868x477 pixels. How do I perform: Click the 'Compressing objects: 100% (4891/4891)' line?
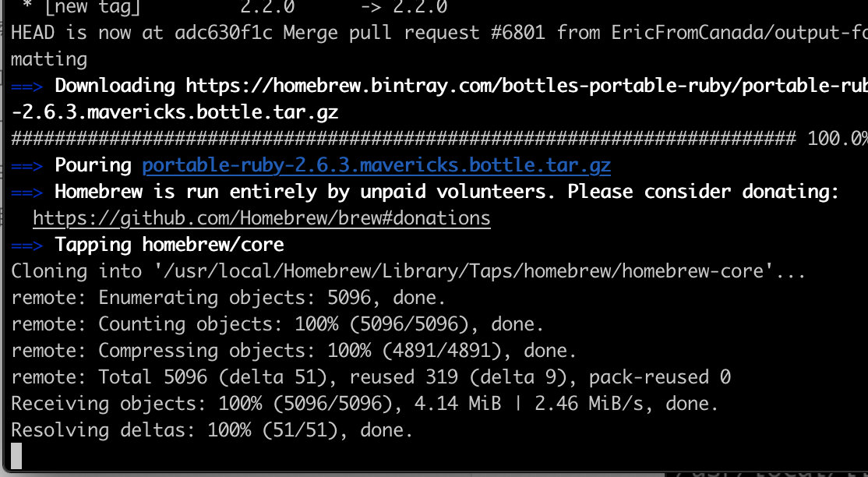294,351
